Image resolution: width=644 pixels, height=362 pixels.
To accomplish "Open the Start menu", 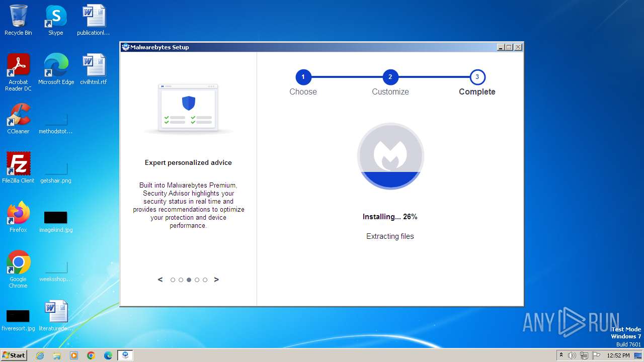I will click(x=14, y=355).
